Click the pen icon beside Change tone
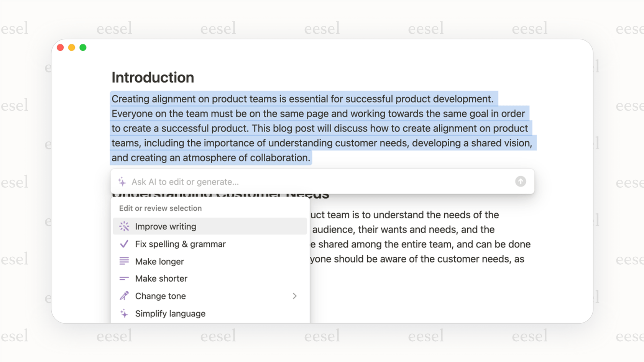This screenshot has width=644, height=362. coord(124,295)
